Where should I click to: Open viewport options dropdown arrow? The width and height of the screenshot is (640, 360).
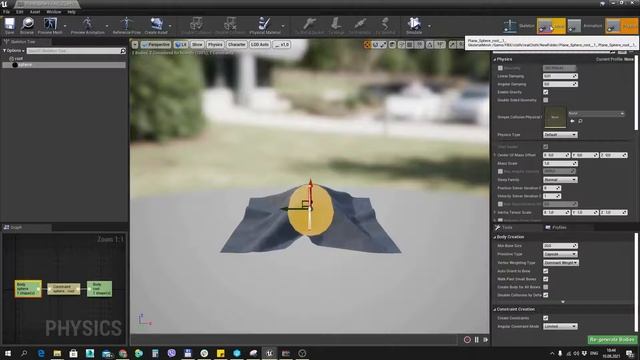point(135,44)
